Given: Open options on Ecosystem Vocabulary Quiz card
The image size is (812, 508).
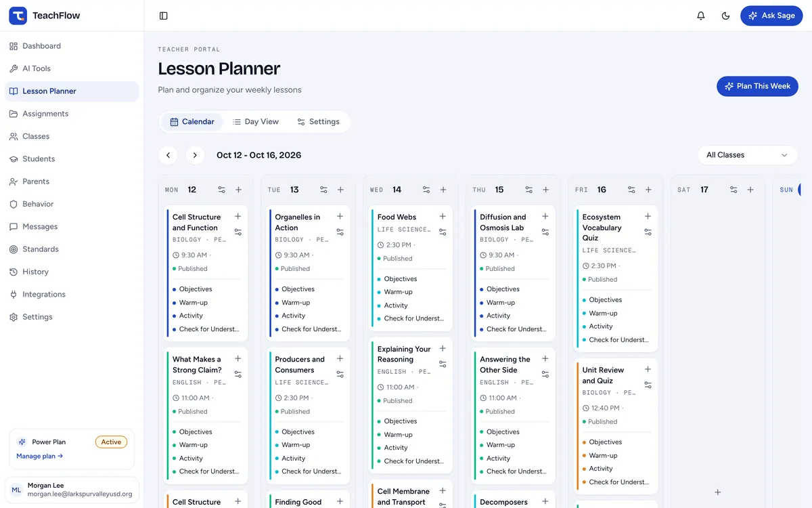Looking at the screenshot, I should click(648, 232).
